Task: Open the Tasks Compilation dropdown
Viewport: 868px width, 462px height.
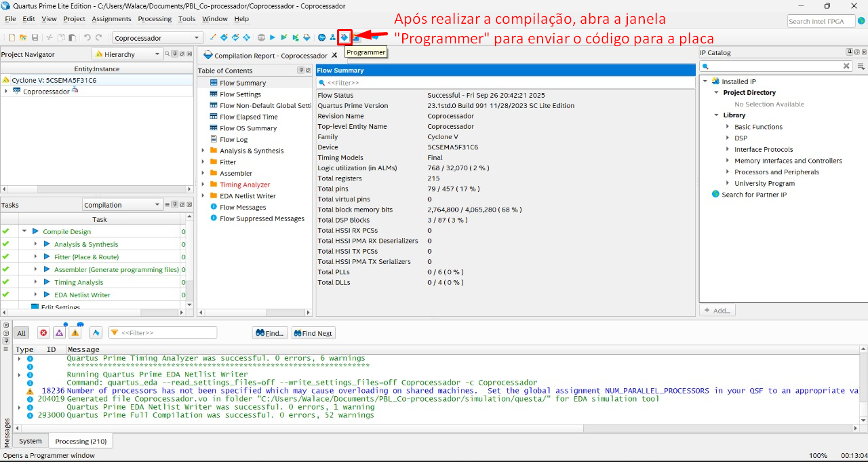Action: click(123, 205)
